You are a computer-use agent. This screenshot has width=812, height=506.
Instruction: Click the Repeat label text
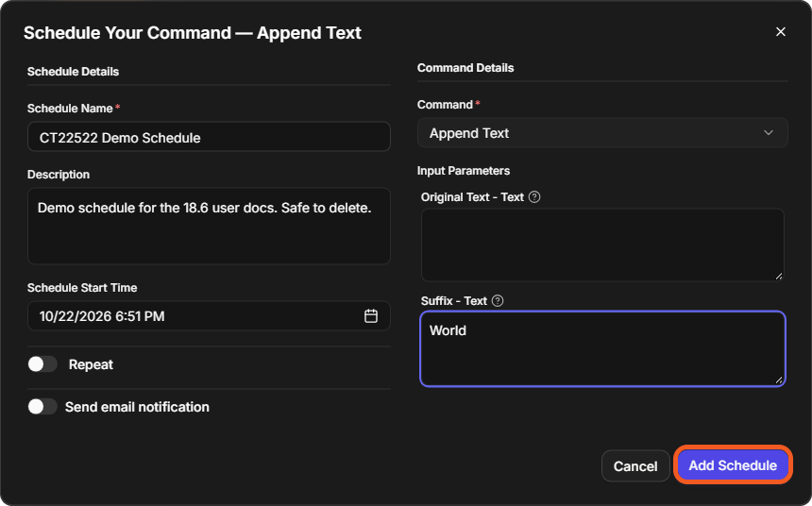tap(91, 364)
